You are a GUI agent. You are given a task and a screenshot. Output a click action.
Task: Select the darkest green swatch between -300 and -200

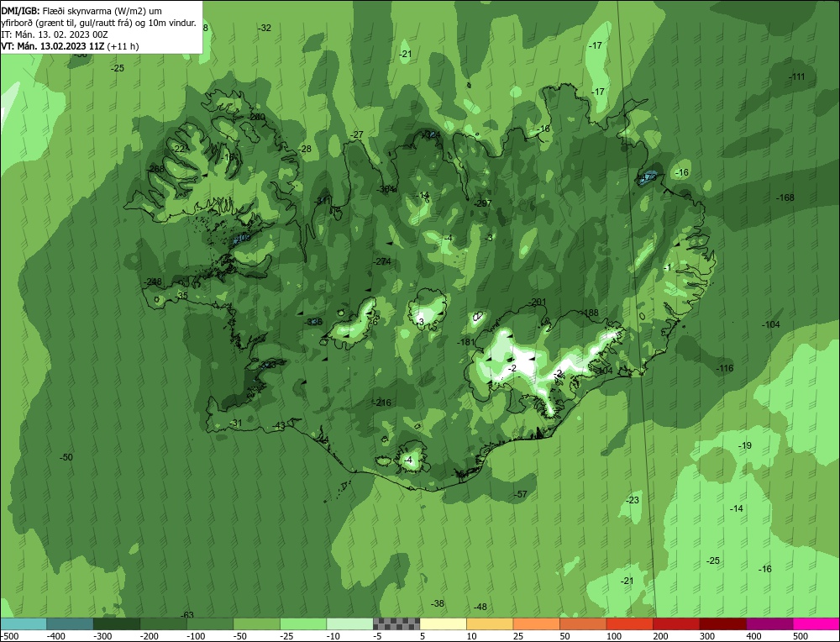[117, 624]
